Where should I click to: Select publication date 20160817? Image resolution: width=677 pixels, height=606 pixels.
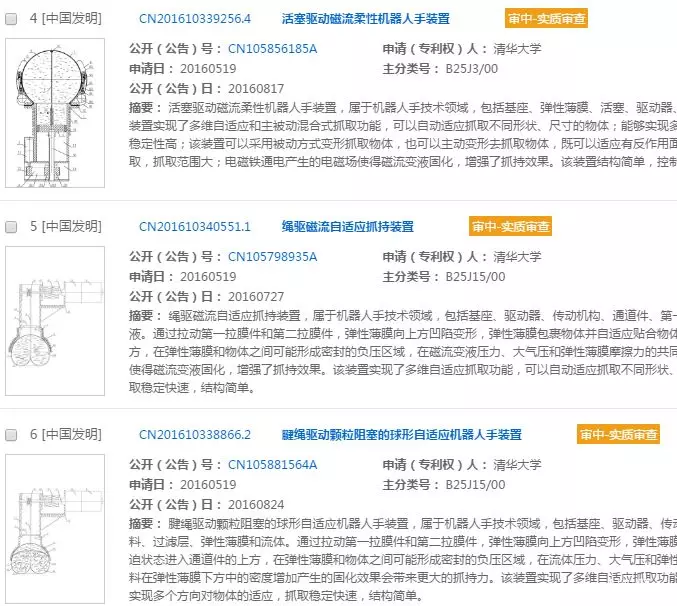[x=256, y=89]
